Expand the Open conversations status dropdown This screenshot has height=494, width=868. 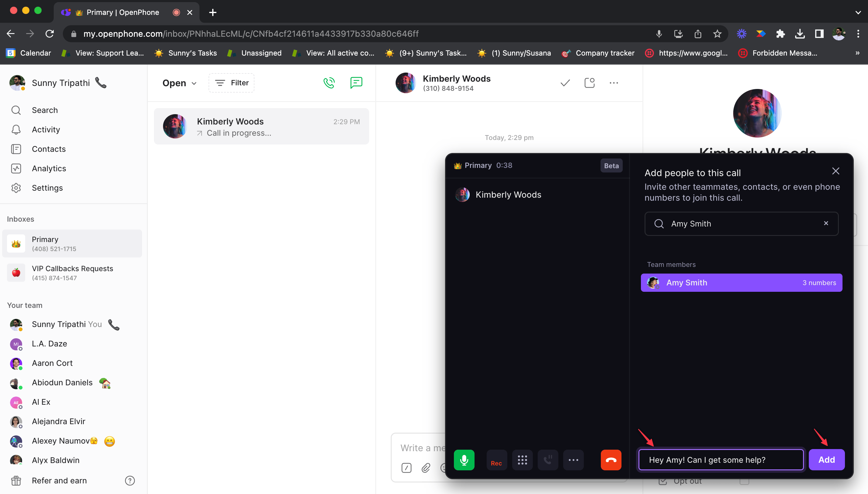[x=179, y=83]
